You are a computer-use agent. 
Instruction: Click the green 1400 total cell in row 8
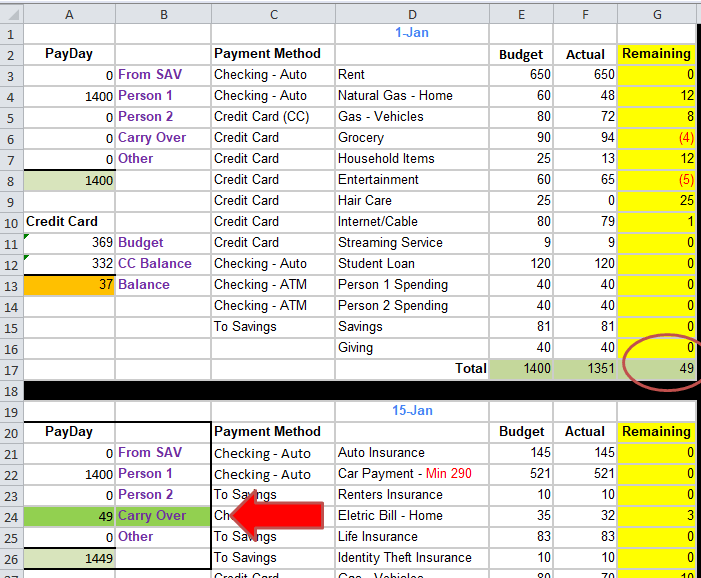69,181
